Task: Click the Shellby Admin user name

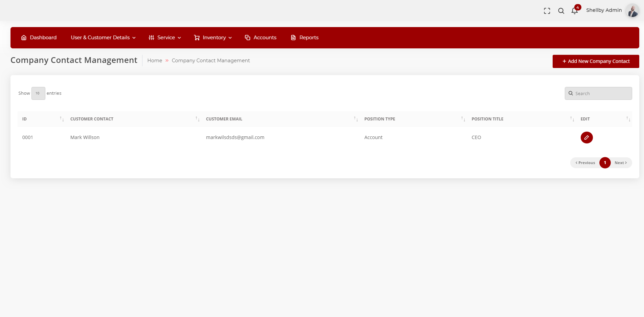Action: 604,10
